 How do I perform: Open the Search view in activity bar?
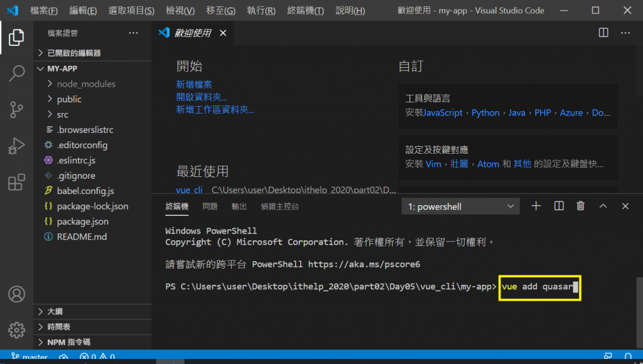(x=16, y=73)
